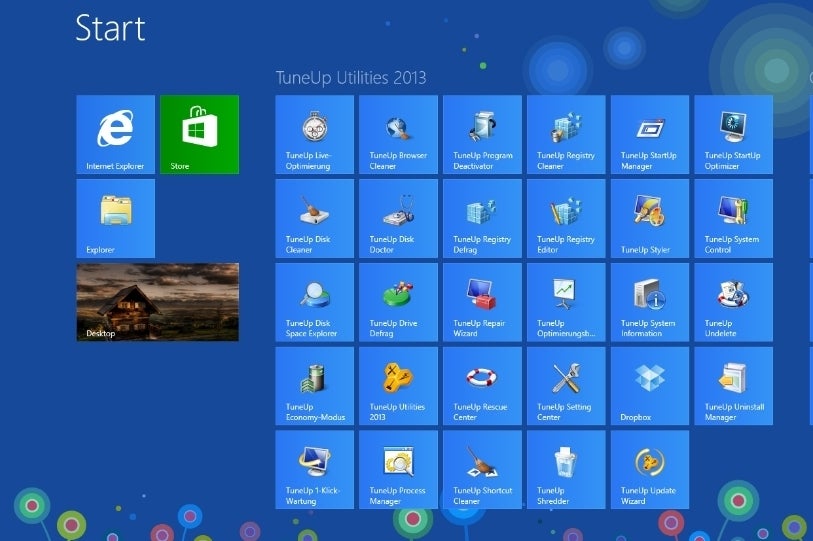Start TuneUp Rescue Center
The height and width of the screenshot is (541, 813).
click(482, 386)
